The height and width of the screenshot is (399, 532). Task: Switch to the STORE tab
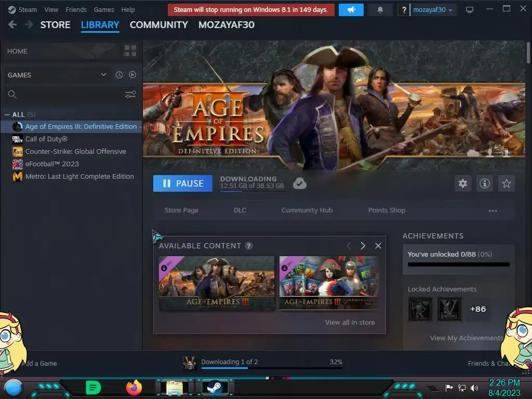pyautogui.click(x=55, y=25)
